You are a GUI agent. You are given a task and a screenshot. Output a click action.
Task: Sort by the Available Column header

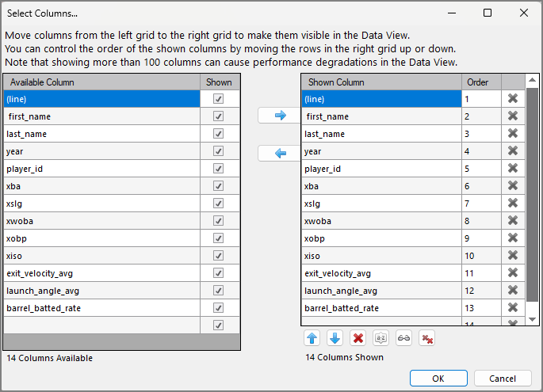[x=101, y=82]
